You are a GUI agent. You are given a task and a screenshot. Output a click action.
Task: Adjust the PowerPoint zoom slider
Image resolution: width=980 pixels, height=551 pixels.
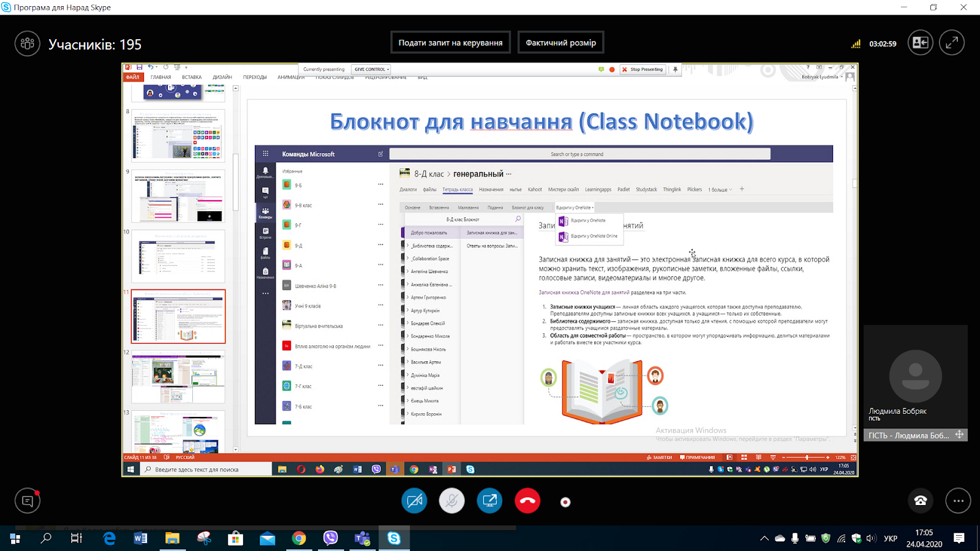pyautogui.click(x=807, y=457)
